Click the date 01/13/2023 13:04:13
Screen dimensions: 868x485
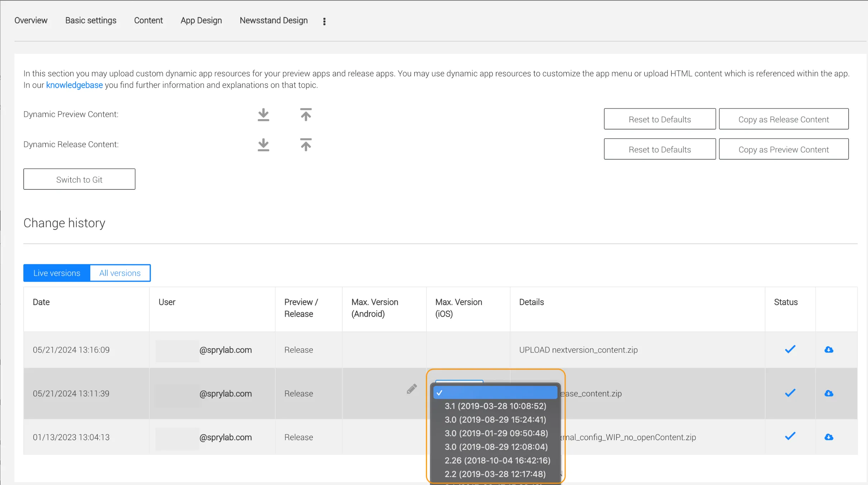(71, 437)
